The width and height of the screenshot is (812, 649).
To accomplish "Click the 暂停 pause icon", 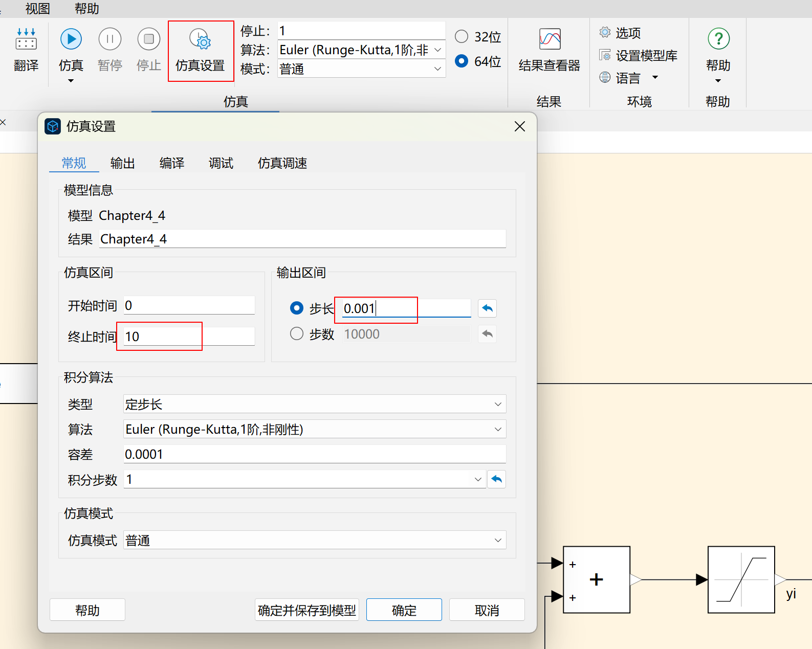I will tap(110, 39).
